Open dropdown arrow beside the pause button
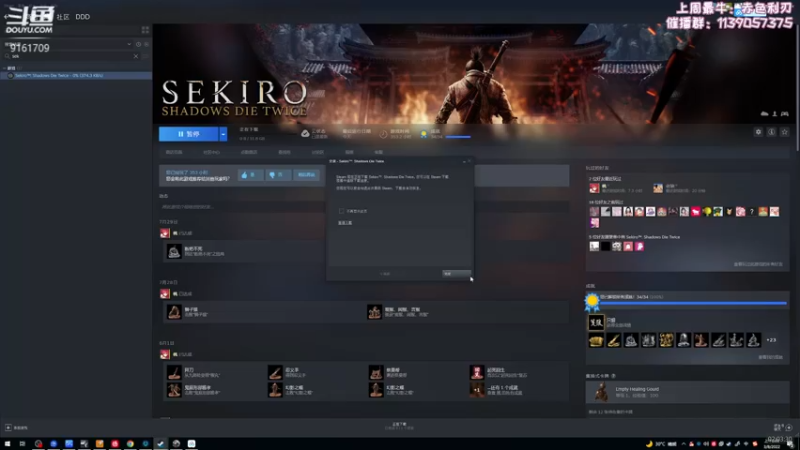This screenshot has height=450, width=800. pyautogui.click(x=223, y=134)
